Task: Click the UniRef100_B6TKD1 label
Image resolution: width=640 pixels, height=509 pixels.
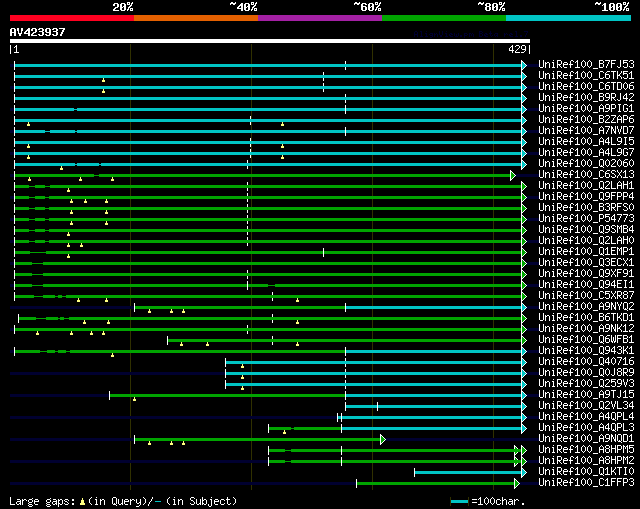Action: coord(586,318)
